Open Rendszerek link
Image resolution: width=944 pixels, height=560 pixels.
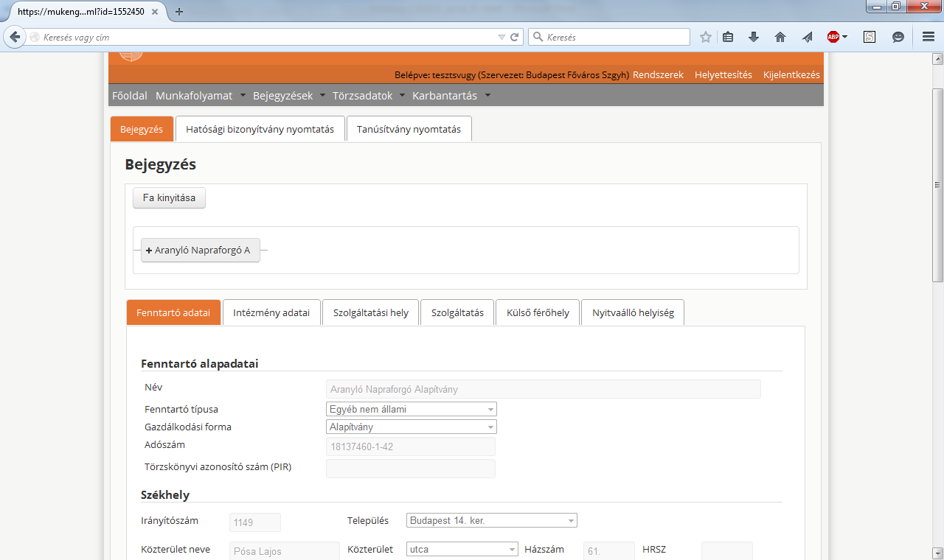tap(658, 74)
